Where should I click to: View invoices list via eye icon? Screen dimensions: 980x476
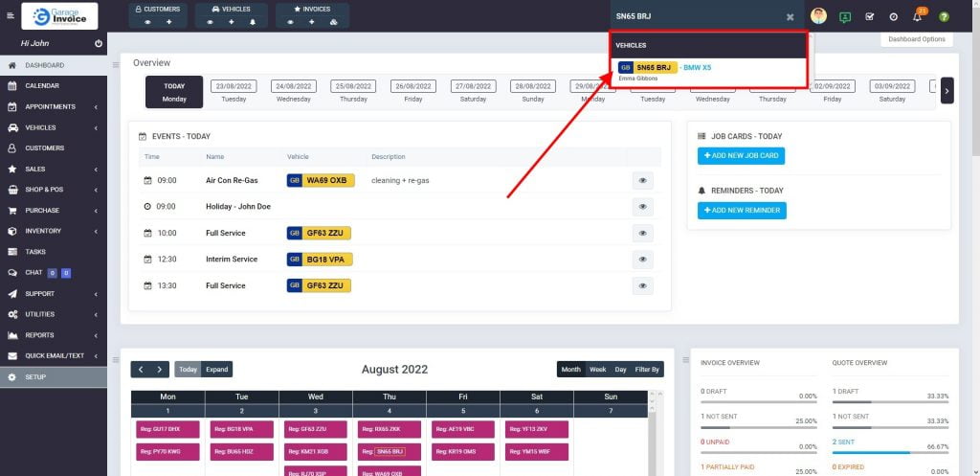click(x=291, y=22)
